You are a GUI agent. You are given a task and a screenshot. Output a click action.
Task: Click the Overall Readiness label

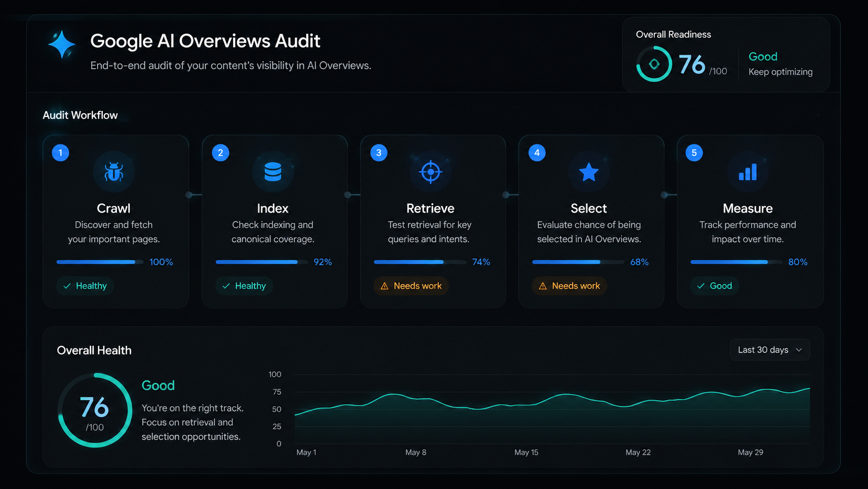tap(673, 34)
